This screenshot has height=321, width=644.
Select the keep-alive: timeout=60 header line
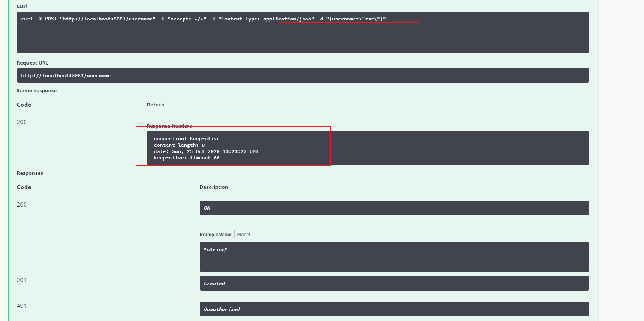pyautogui.click(x=187, y=158)
